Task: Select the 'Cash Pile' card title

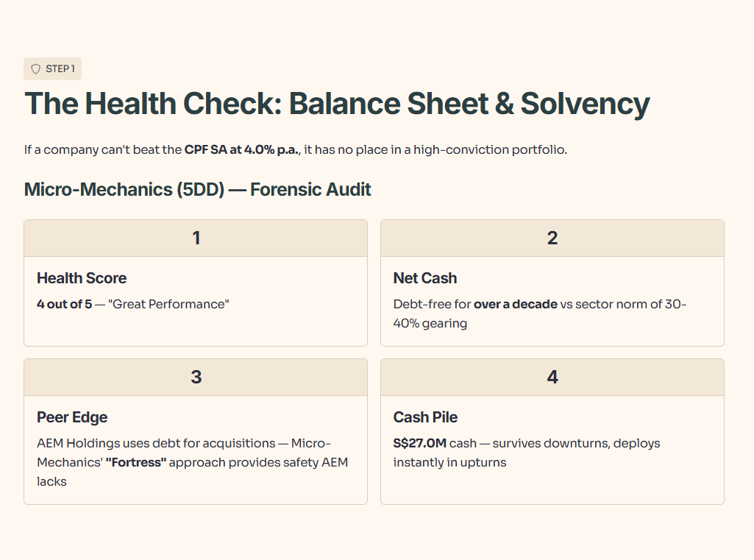Action: [426, 417]
